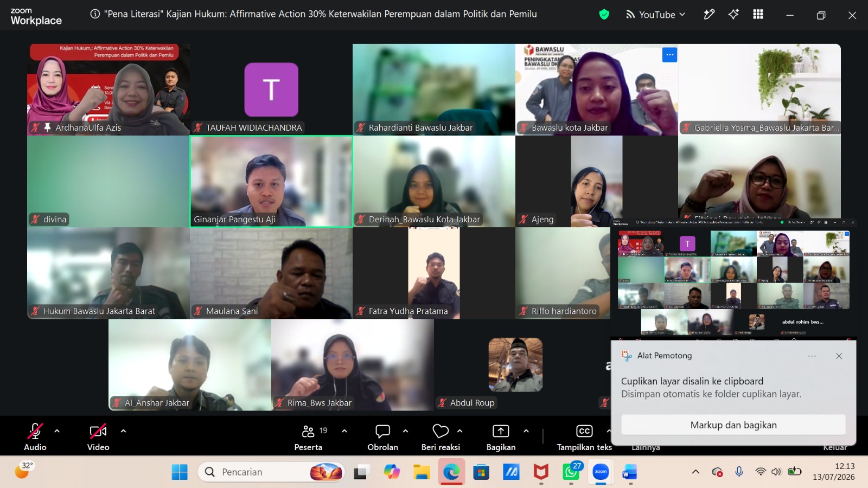Expand the arrow next to Beri reaksi

point(460,431)
